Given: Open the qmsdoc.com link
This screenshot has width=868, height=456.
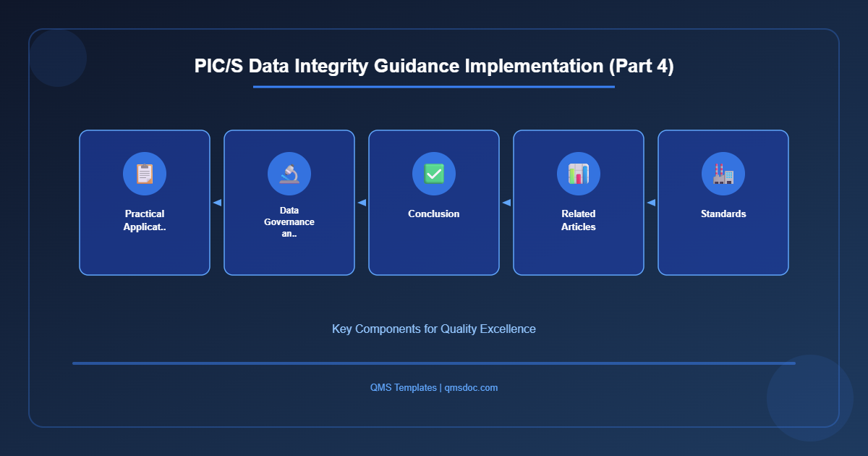Looking at the screenshot, I should [470, 387].
